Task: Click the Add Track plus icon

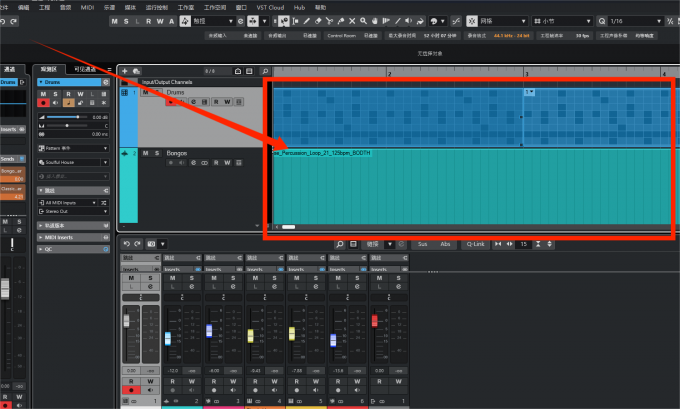Action: pos(125,71)
